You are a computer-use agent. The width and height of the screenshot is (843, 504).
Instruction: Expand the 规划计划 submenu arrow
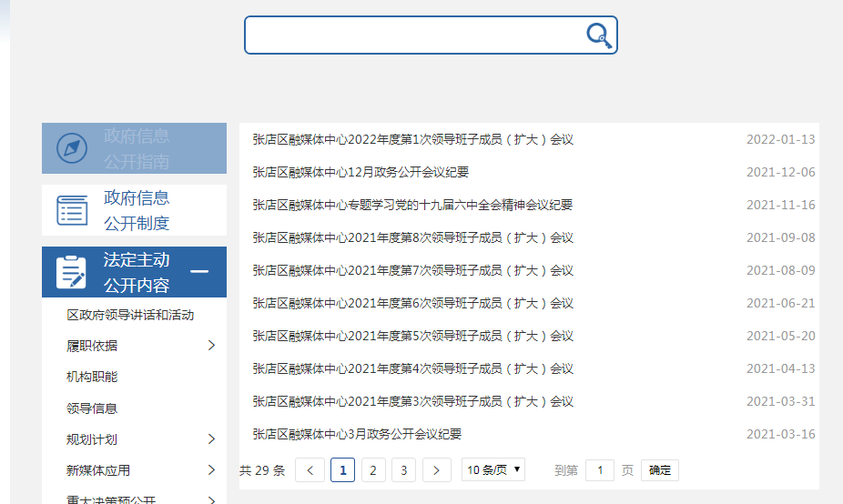[x=211, y=439]
